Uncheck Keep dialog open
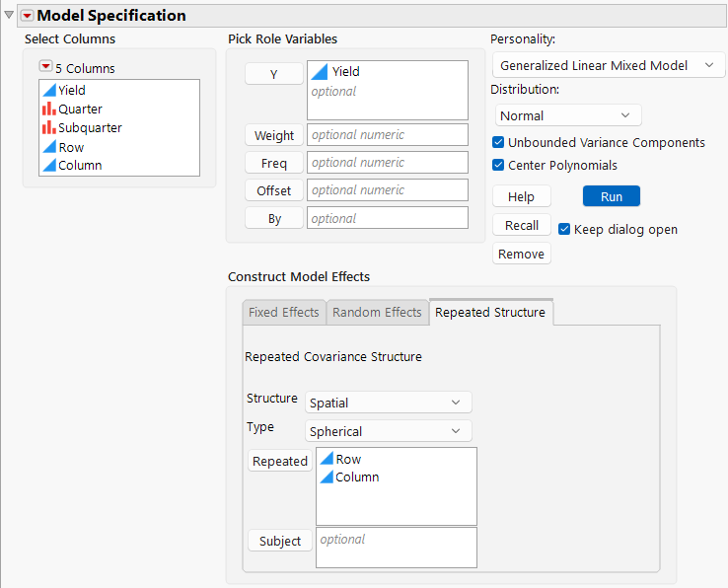 564,229
